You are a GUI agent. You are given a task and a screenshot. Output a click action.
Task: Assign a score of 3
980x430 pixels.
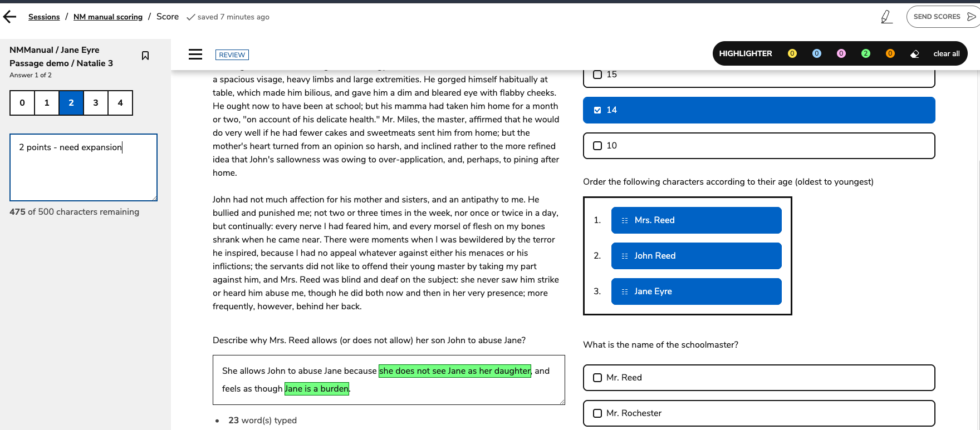tap(96, 103)
